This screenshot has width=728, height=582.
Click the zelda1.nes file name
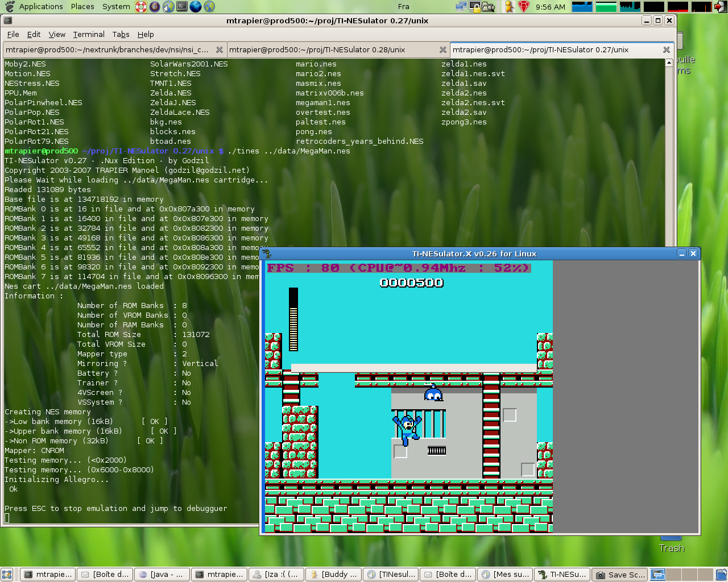click(x=464, y=64)
